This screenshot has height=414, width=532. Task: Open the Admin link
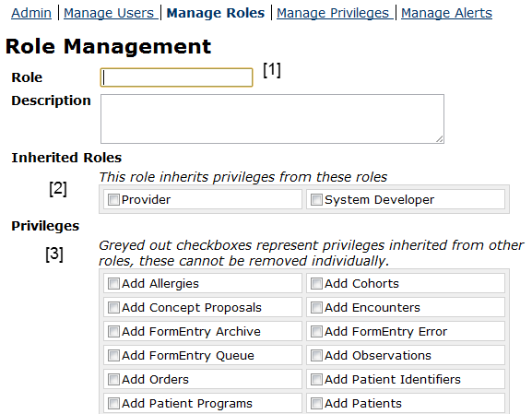pyautogui.click(x=31, y=13)
